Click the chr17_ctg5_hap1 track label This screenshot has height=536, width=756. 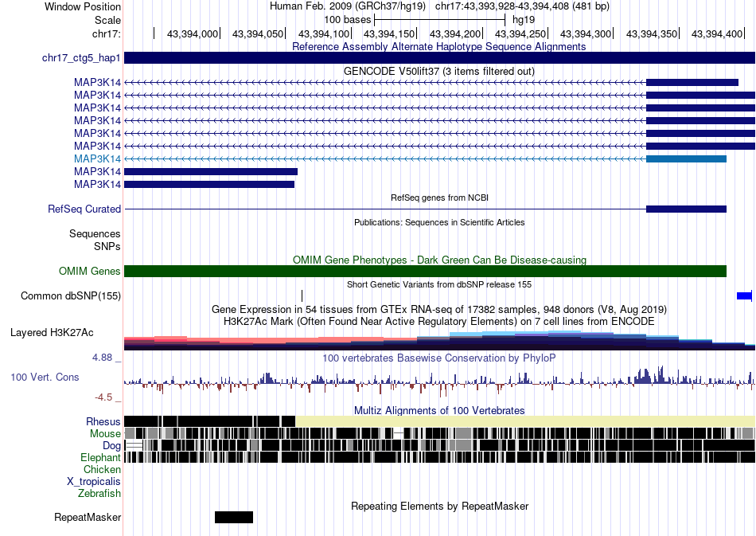pyautogui.click(x=81, y=58)
